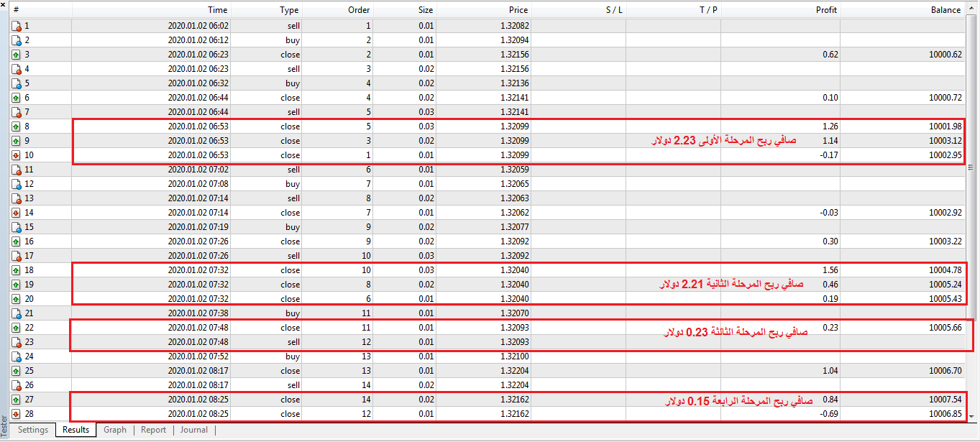Switch to the Settings tab
Viewport: 980px width, 442px height.
33,430
